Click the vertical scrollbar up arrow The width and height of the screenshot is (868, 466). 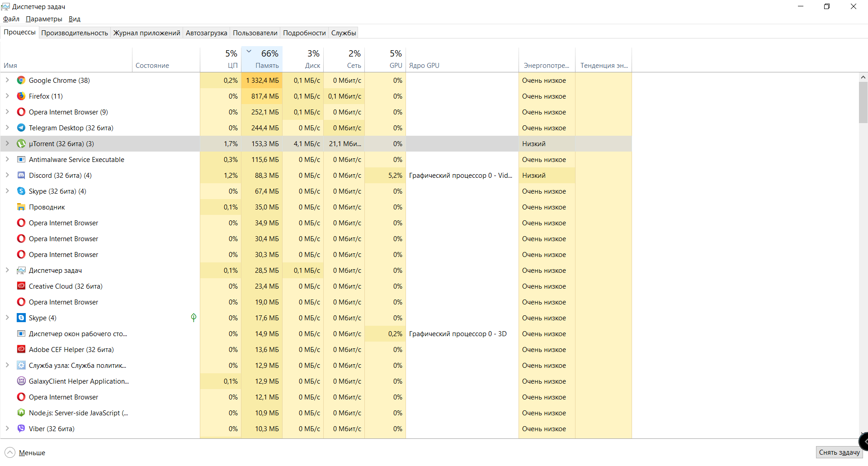(x=863, y=77)
